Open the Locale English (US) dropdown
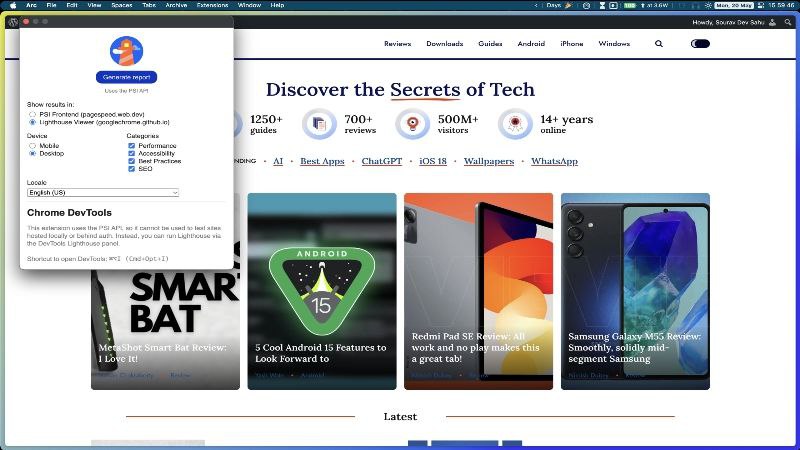Viewport: 800px width, 450px height. [x=103, y=193]
